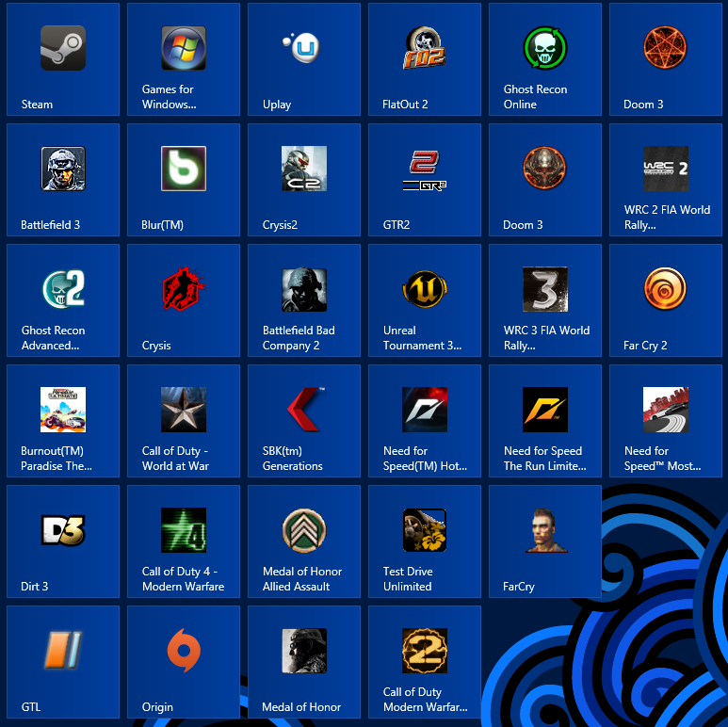Screen dimensions: 728x727
Task: Launch Blur(TM) game tile
Action: pyautogui.click(x=184, y=180)
